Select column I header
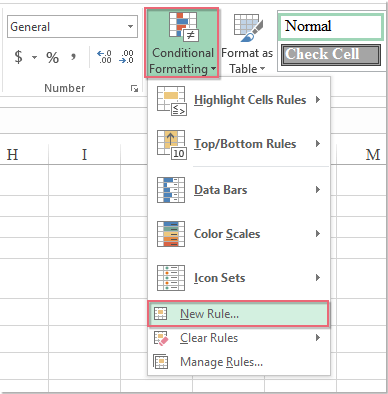 pyautogui.click(x=84, y=154)
